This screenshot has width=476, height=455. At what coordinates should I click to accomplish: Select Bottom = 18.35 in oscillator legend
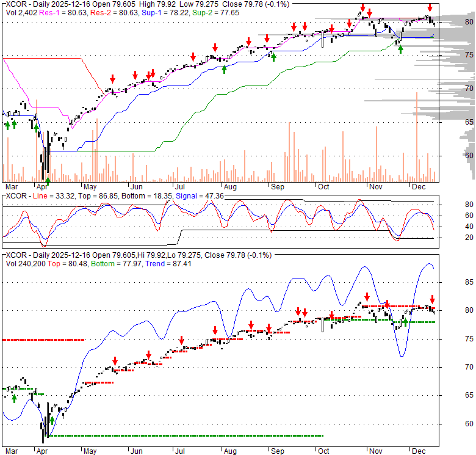[146, 196]
